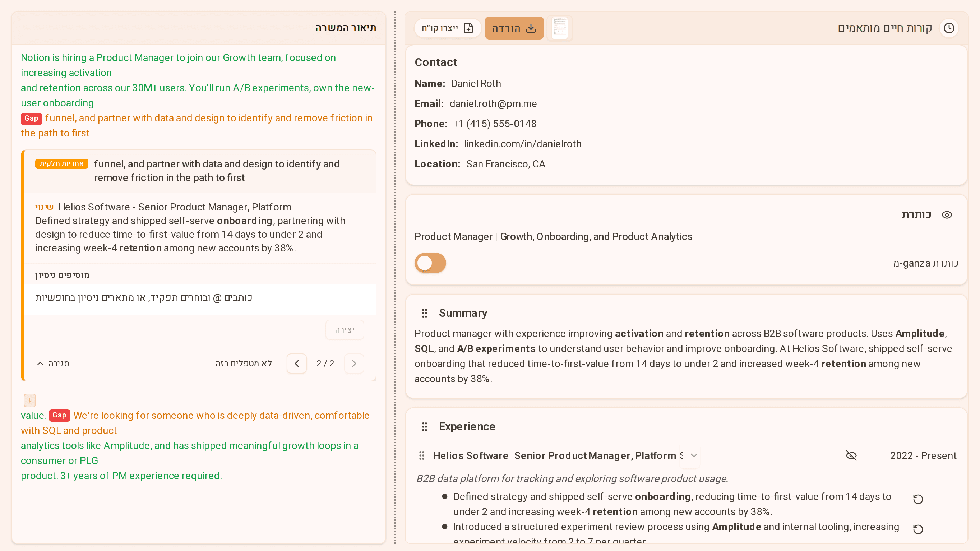Click the create CV (ייצרו קו"ח) button

tap(448, 28)
